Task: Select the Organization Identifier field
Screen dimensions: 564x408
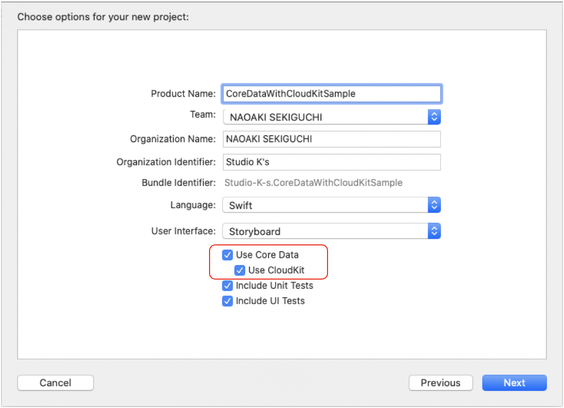Action: point(332,162)
